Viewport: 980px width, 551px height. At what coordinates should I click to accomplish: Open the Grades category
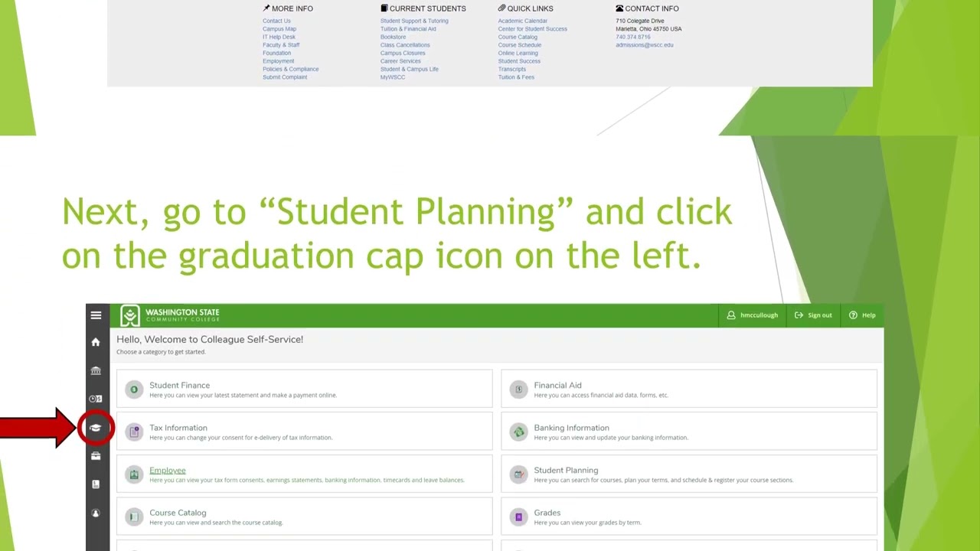[x=689, y=517]
